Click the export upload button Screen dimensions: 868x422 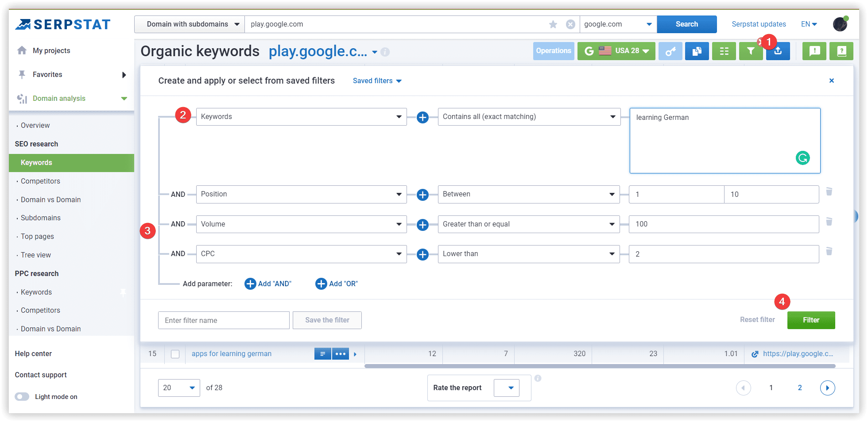click(x=778, y=51)
